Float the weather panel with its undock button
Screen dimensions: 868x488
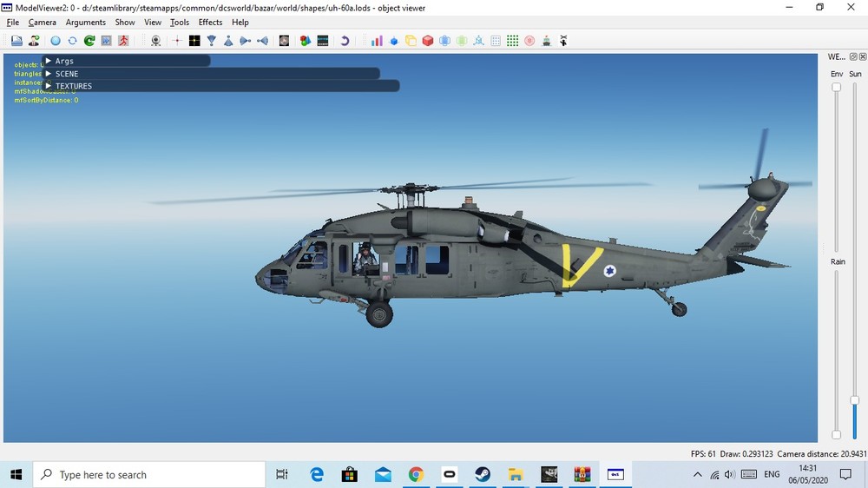coord(853,57)
